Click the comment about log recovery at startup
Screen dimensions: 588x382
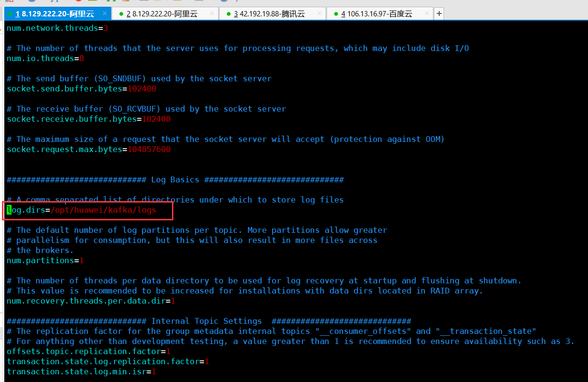tap(264, 281)
